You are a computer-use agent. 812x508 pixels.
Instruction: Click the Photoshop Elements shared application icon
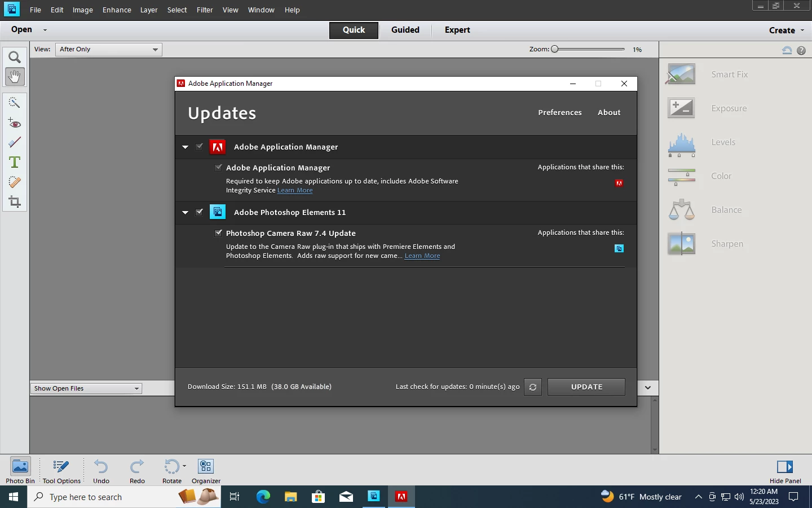click(x=619, y=248)
